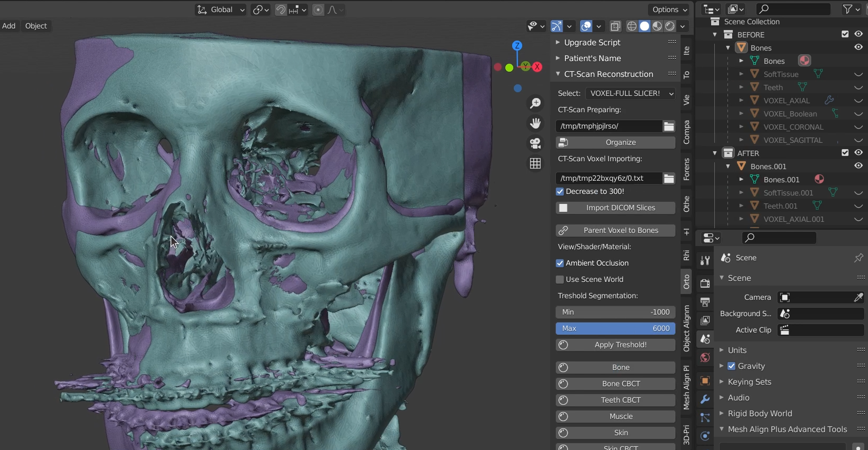Image resolution: width=868 pixels, height=450 pixels.
Task: Click Import DICOM Slices button
Action: [615, 208]
